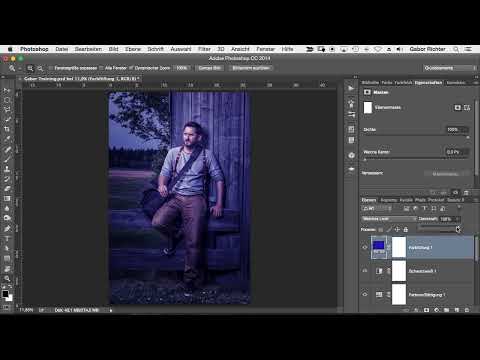Image resolution: width=480 pixels, height=360 pixels.
Task: Show the Schwarzweiß 1 layer
Action: pyautogui.click(x=365, y=271)
